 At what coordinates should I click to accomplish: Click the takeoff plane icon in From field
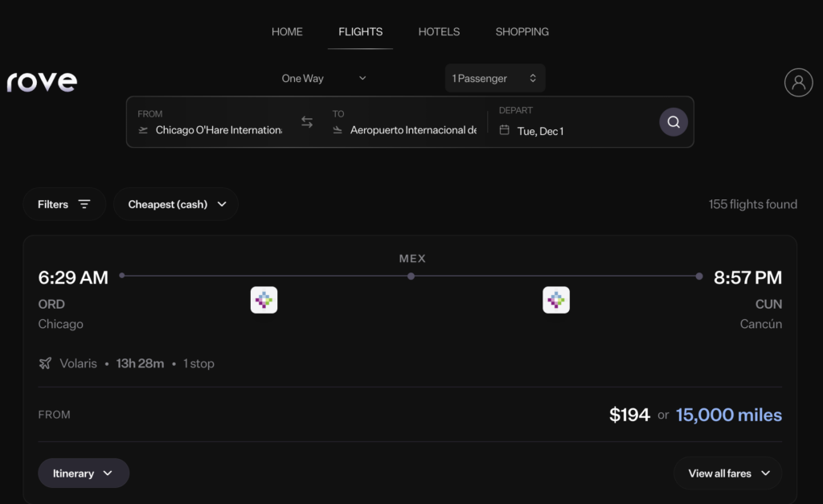coord(143,130)
